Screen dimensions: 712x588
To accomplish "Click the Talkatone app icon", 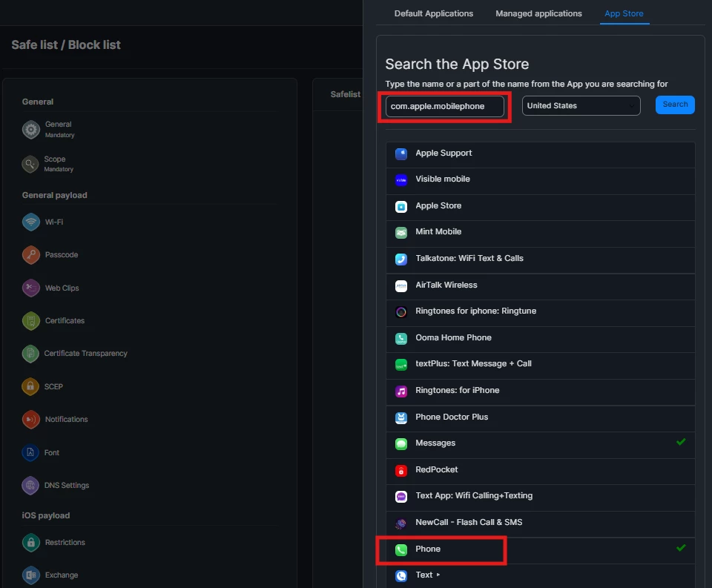I will coord(401,260).
